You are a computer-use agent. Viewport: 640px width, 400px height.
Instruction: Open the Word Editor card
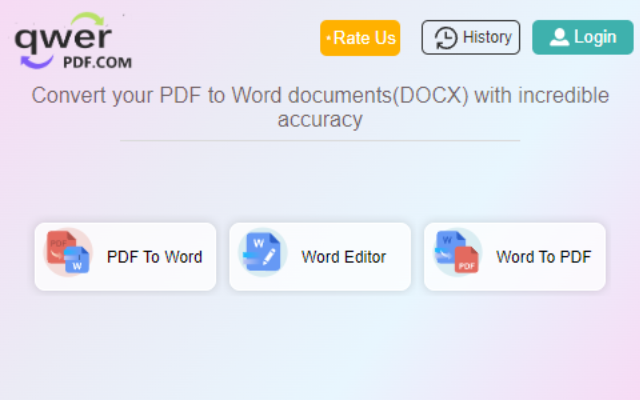(x=320, y=257)
